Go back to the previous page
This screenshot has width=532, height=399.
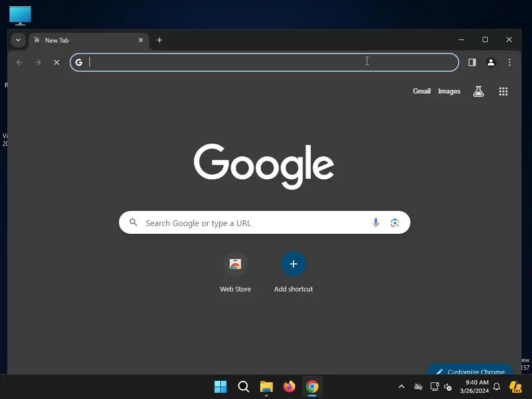click(x=19, y=62)
